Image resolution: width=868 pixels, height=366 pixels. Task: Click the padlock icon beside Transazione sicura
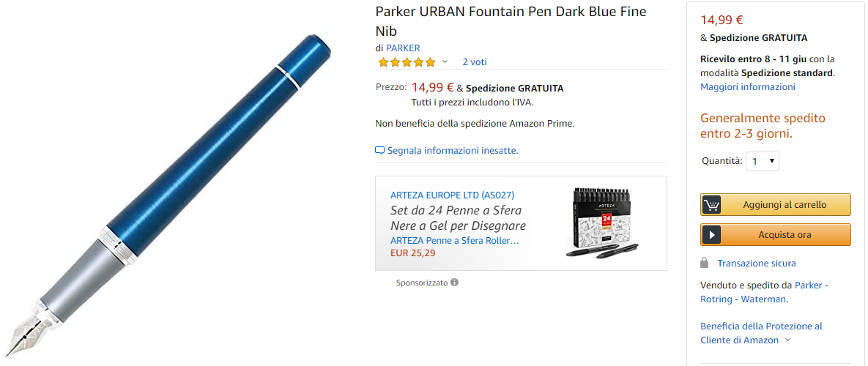(x=704, y=264)
